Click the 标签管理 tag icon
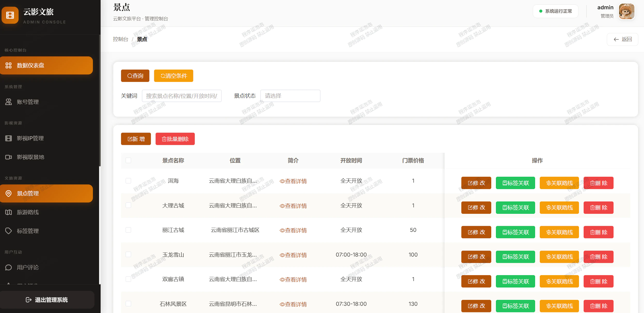 point(9,231)
